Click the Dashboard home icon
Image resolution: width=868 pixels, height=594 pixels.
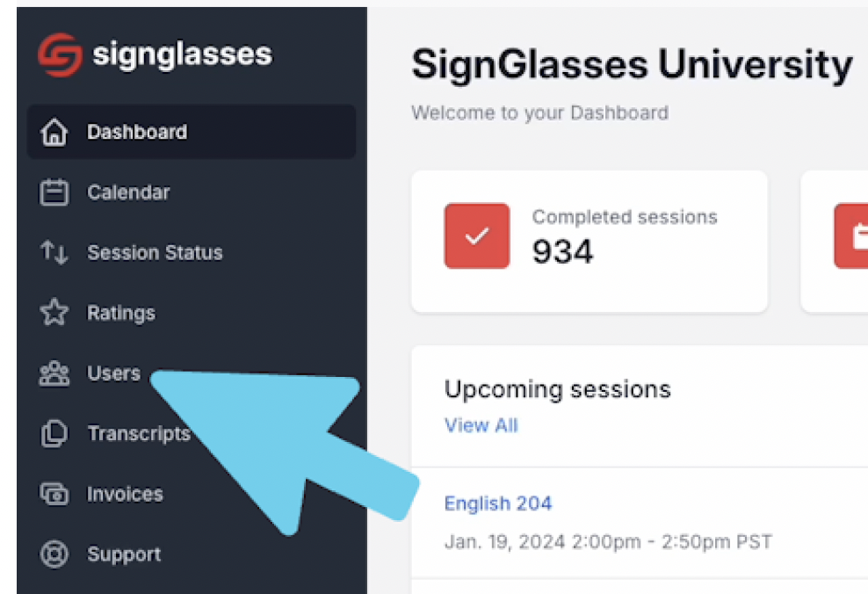[54, 132]
